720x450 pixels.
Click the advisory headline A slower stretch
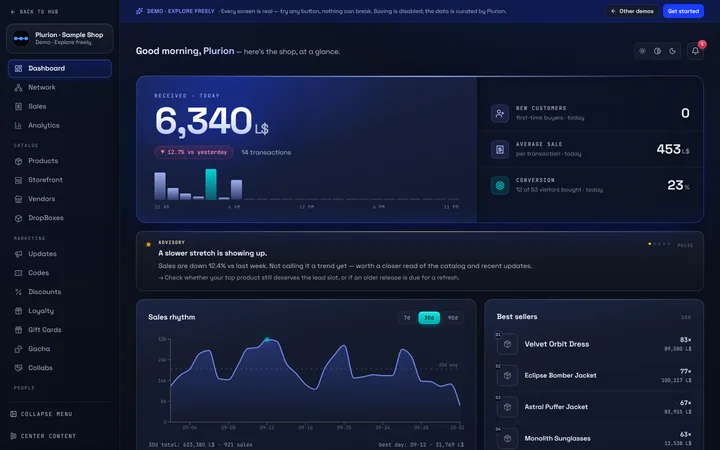[x=213, y=253]
